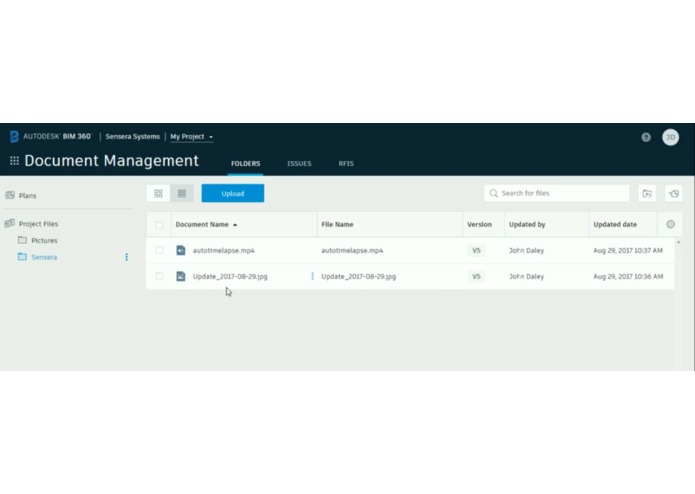695x494 pixels.
Task: Click the Pictures folder icon
Action: coord(22,240)
